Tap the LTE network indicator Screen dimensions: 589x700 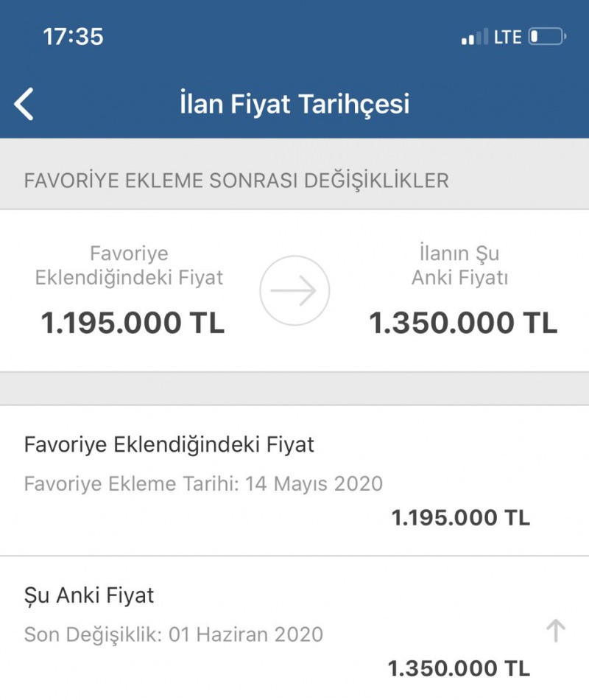click(508, 37)
